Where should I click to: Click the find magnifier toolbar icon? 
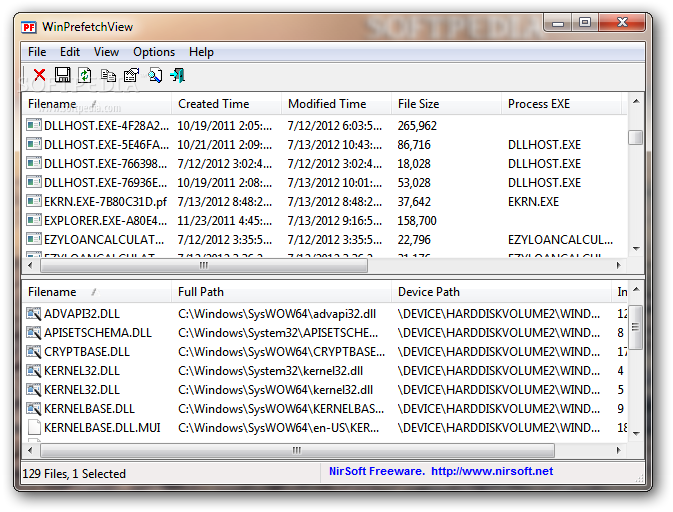155,75
